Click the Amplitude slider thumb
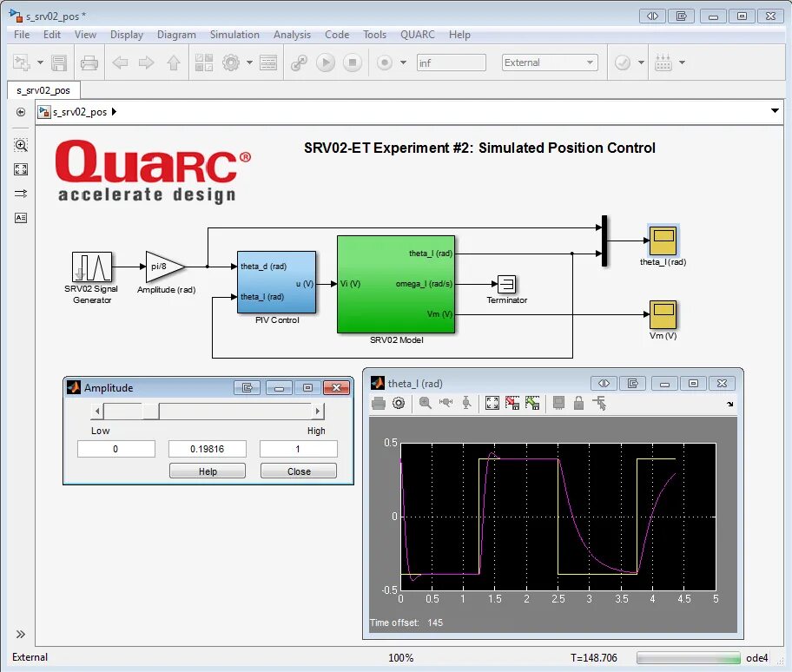792x672 pixels. coord(150,412)
